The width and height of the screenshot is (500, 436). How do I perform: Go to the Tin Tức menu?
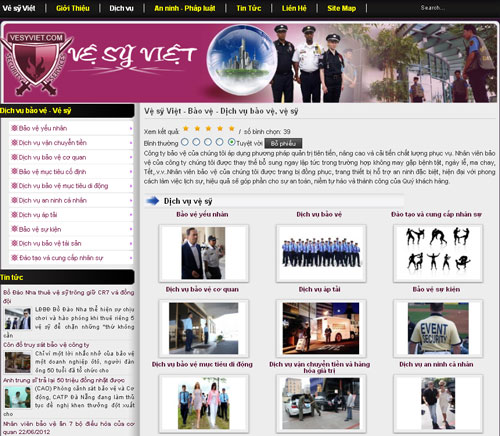coord(249,8)
